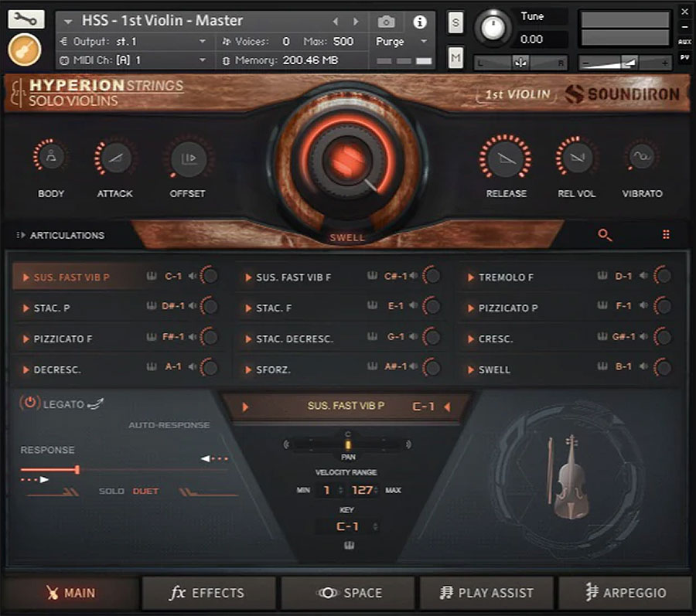Toggle the AUX button
This screenshot has height=616, width=696.
[x=685, y=42]
